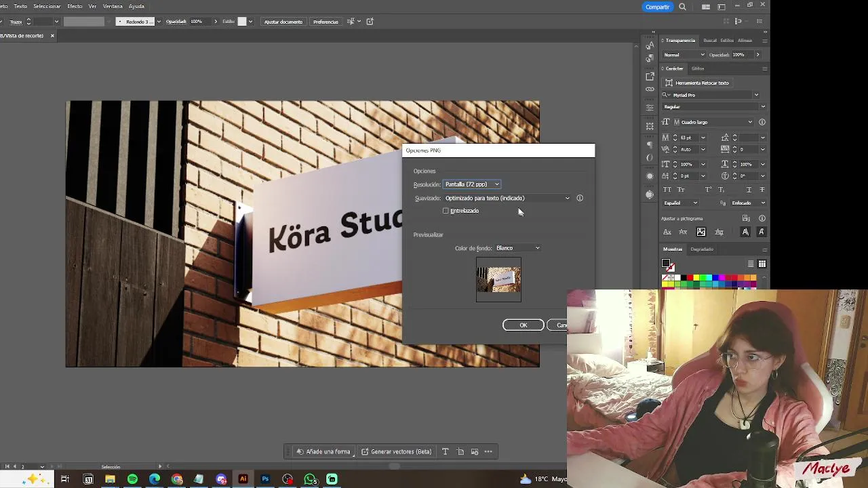Select the text tool icon in contextual bar
Image resolution: width=868 pixels, height=488 pixels.
coord(445,451)
